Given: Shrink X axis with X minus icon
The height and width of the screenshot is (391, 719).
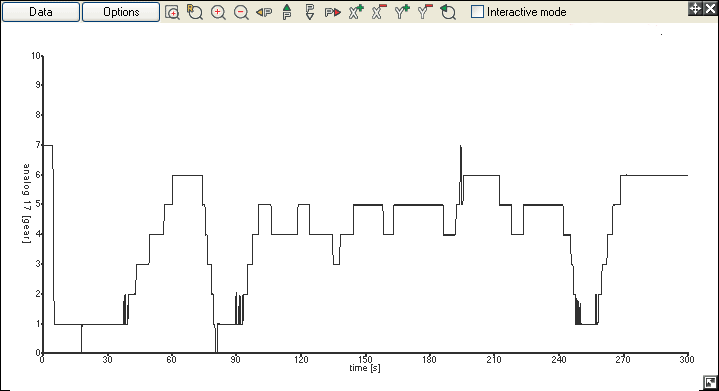Looking at the screenshot, I should [379, 12].
